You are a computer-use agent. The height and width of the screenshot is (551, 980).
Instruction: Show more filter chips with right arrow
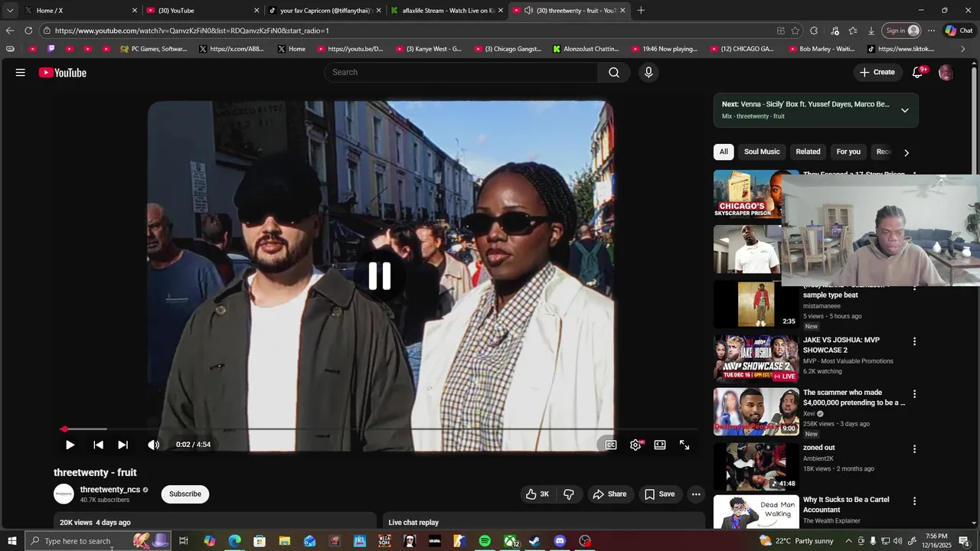[x=906, y=152]
